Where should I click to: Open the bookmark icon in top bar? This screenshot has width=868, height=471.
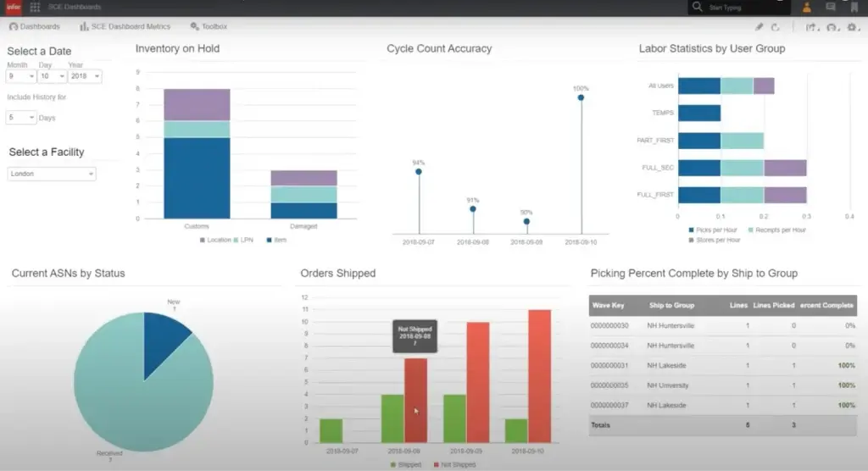pos(854,8)
